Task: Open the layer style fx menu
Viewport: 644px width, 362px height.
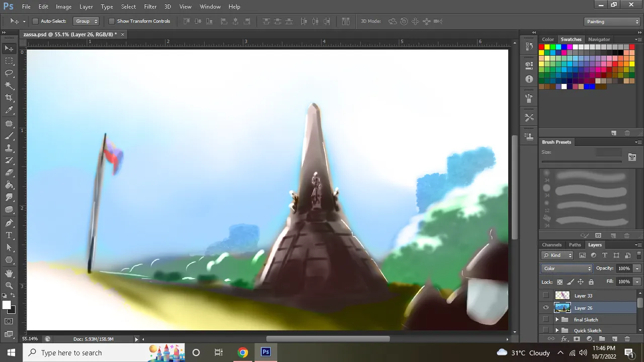Action: point(564,339)
